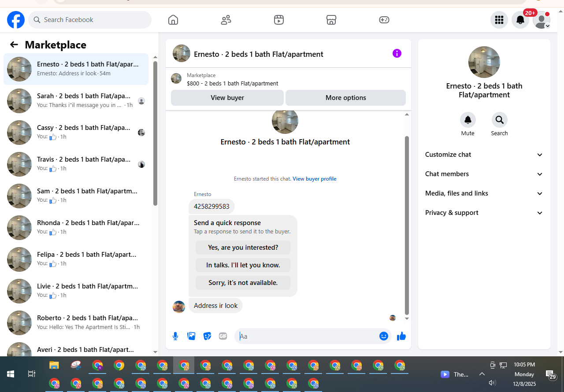This screenshot has height=392, width=564.
Task: Open the Livie conversation
Action: point(76,291)
